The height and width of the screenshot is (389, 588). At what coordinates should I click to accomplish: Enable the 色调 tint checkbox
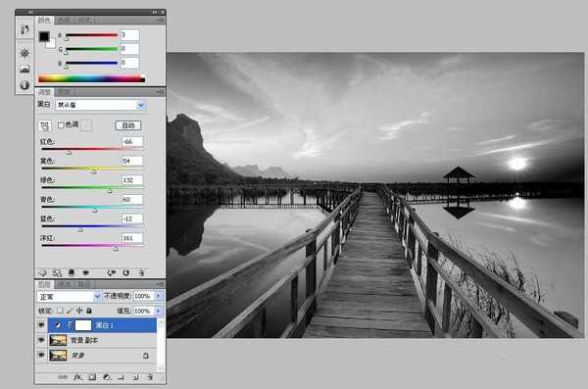tap(61, 124)
